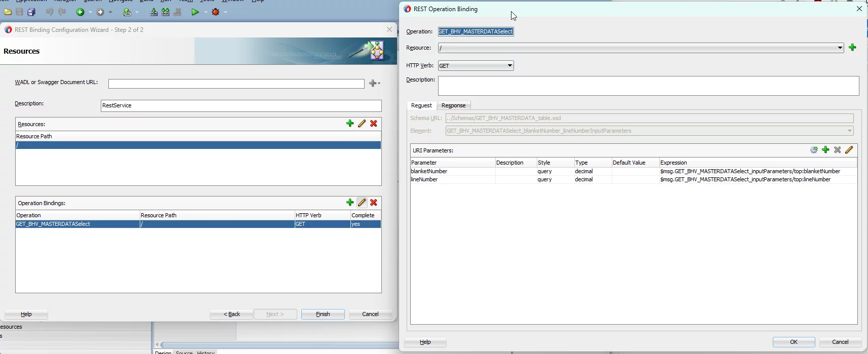Click the Save All toolbar icon
The width and height of the screenshot is (868, 354).
coord(31,12)
